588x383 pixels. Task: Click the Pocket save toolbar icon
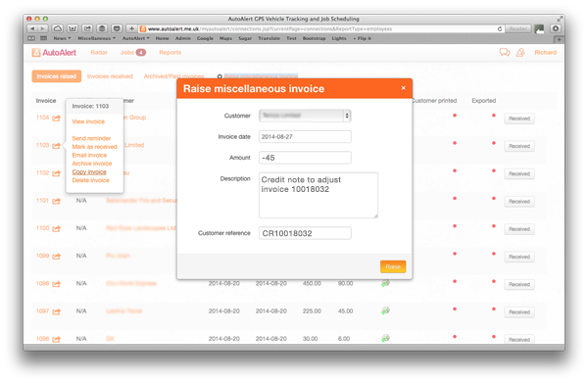(117, 28)
